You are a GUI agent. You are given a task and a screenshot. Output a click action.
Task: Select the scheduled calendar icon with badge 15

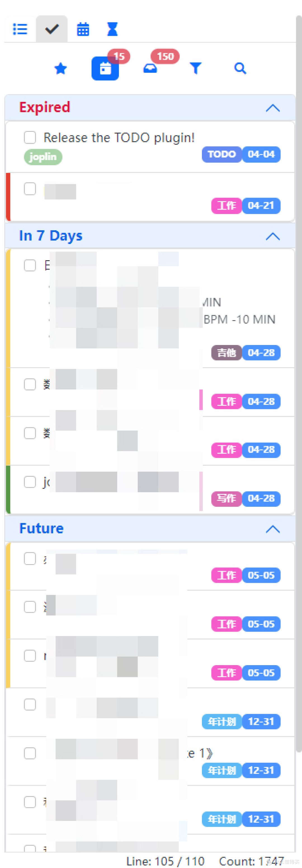[105, 68]
